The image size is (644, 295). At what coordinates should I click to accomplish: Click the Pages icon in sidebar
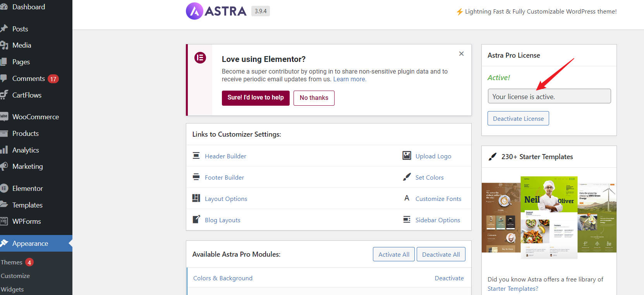(3, 62)
